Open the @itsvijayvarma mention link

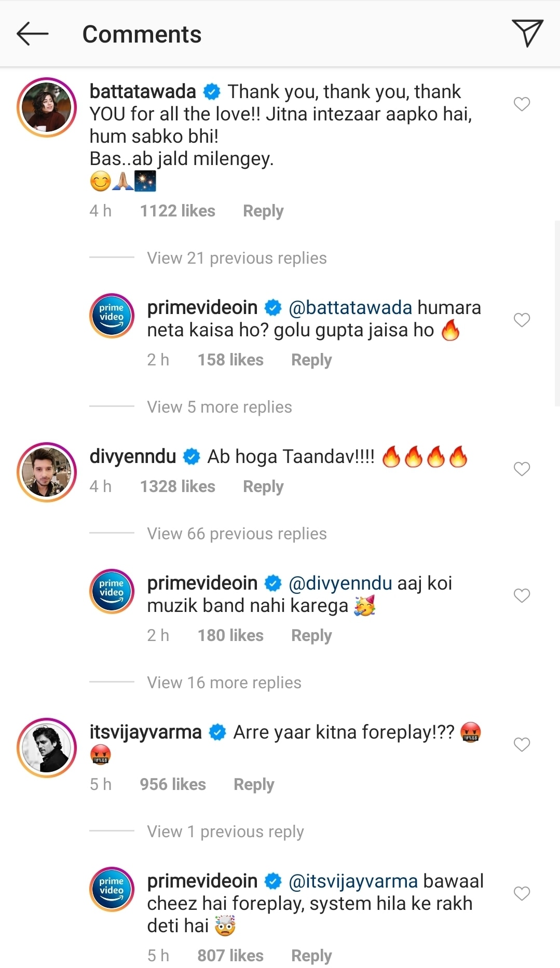coord(353,881)
